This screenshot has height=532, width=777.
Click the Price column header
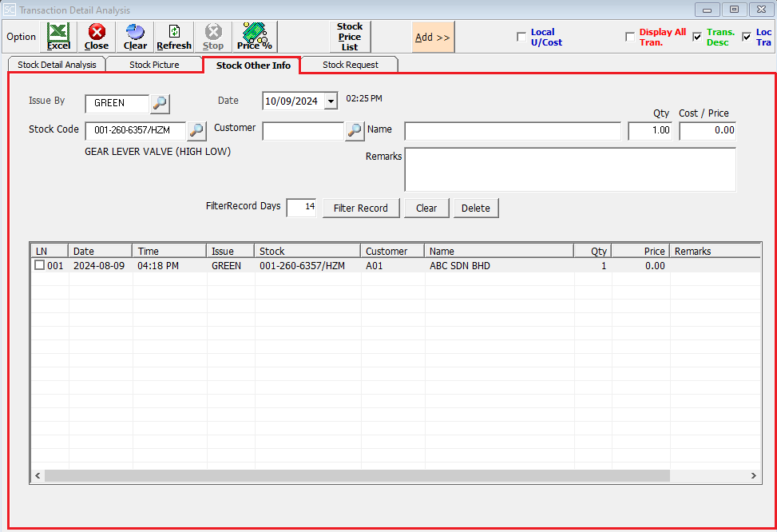tap(640, 251)
